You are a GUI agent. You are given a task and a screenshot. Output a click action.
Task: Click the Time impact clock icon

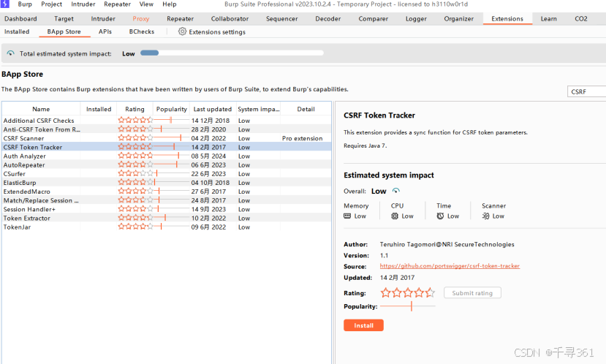(x=440, y=216)
